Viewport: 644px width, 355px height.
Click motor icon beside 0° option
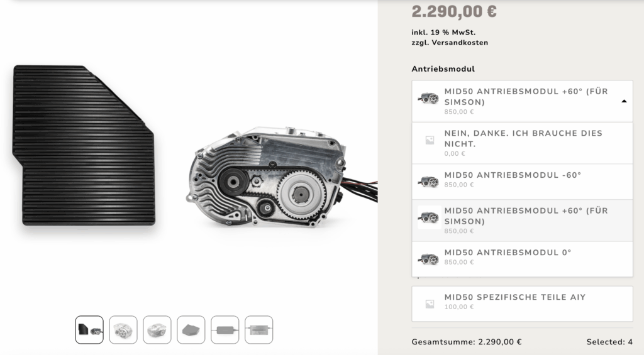pos(429,259)
